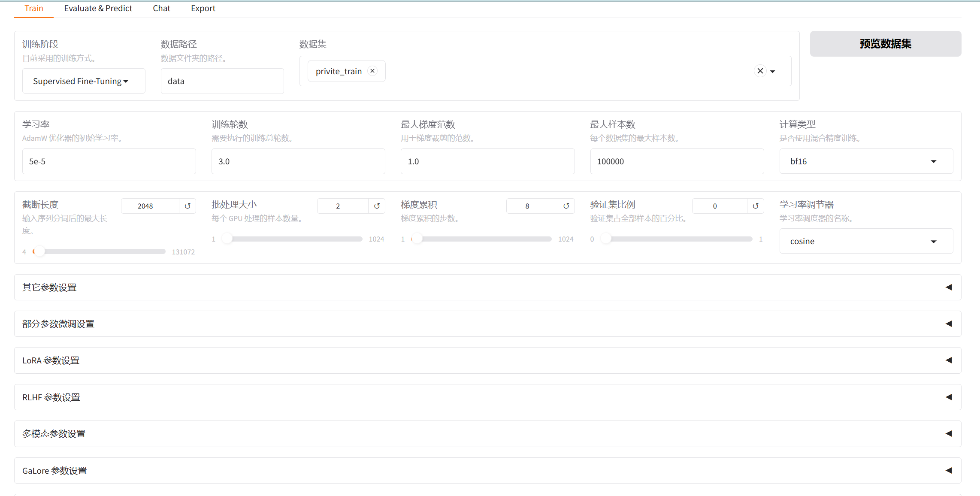Reset the 截断长度 value with reset icon
This screenshot has height=496, width=980.
188,206
